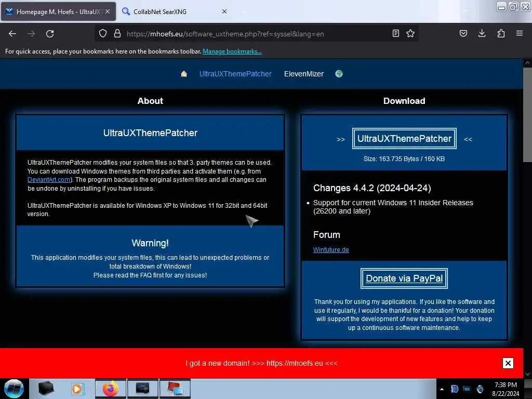Open the red window taskbar application
Image resolution: width=532 pixels, height=399 pixels.
click(175, 389)
